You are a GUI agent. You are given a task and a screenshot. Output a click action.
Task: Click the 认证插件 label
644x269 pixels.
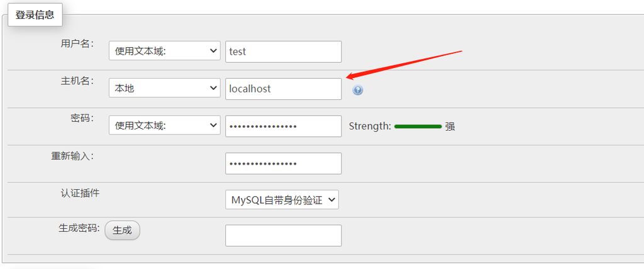(x=79, y=192)
